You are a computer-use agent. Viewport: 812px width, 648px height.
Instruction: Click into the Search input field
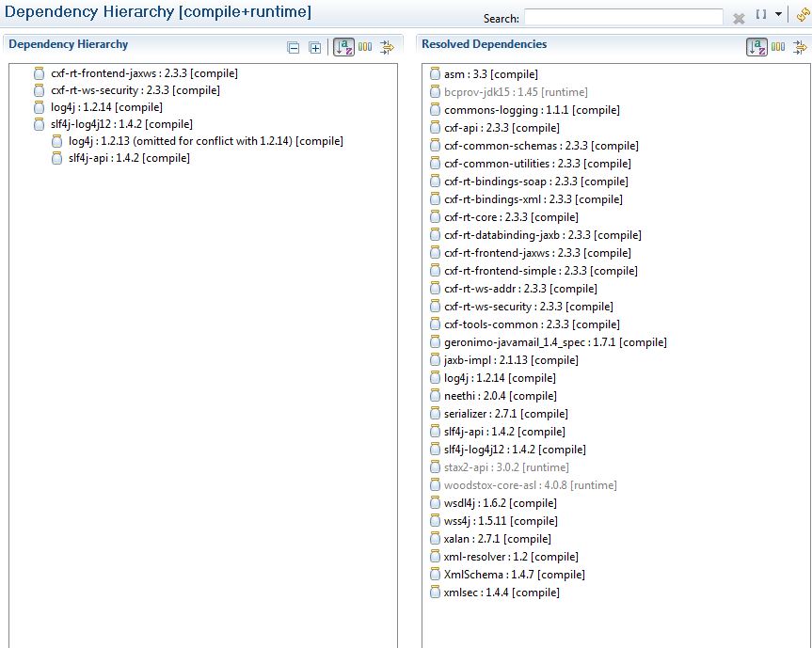pyautogui.click(x=624, y=17)
